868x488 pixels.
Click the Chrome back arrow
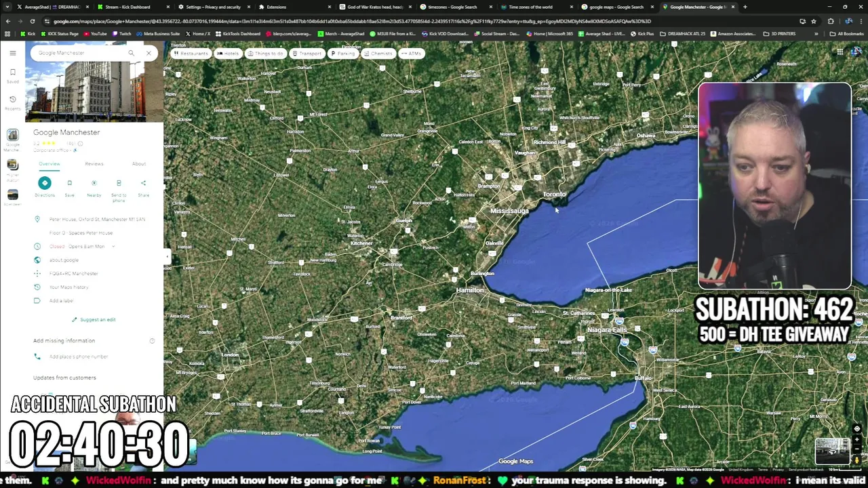pos(8,21)
